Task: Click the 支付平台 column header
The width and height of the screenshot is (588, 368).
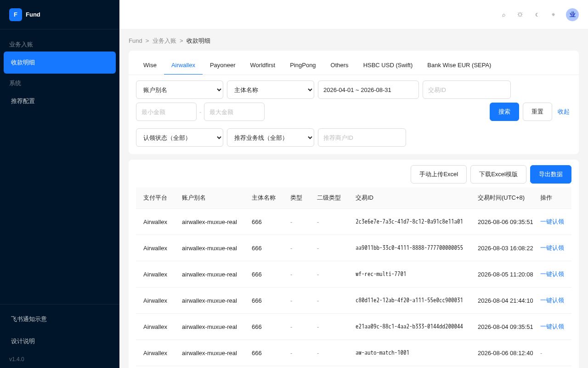Action: [x=155, y=198]
